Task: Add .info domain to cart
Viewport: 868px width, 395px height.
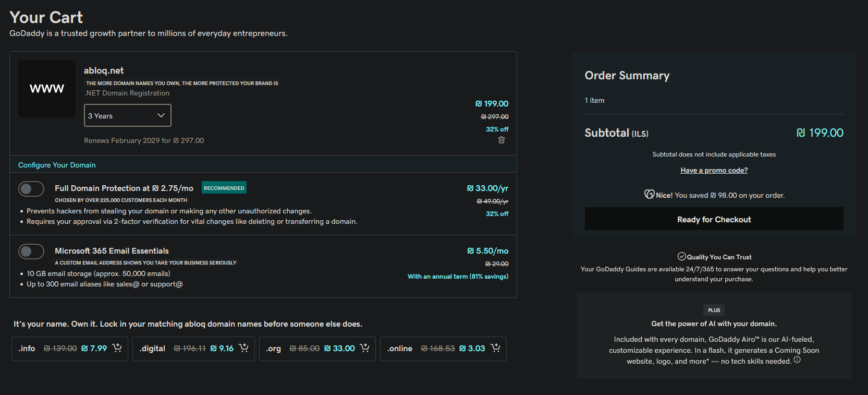Action: click(117, 348)
